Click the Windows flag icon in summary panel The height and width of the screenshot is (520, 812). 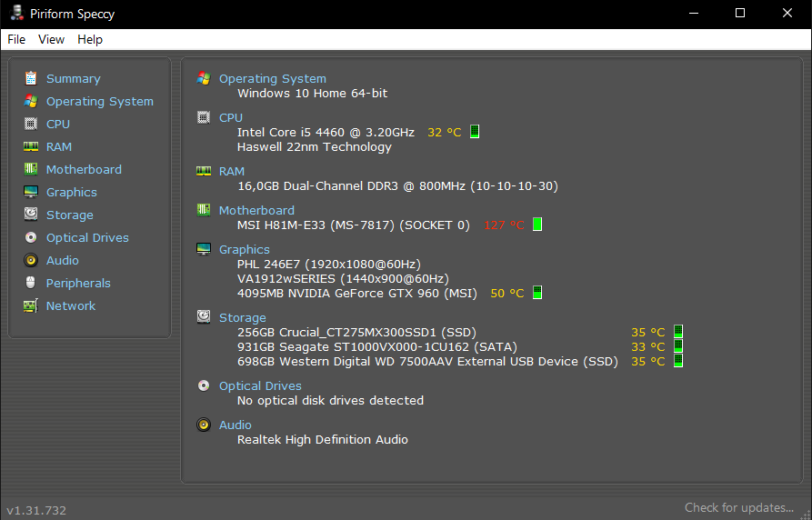[x=204, y=78]
